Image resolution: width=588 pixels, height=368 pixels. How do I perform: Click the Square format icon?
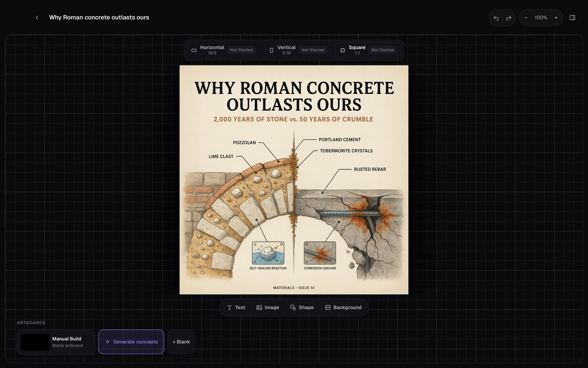click(343, 50)
